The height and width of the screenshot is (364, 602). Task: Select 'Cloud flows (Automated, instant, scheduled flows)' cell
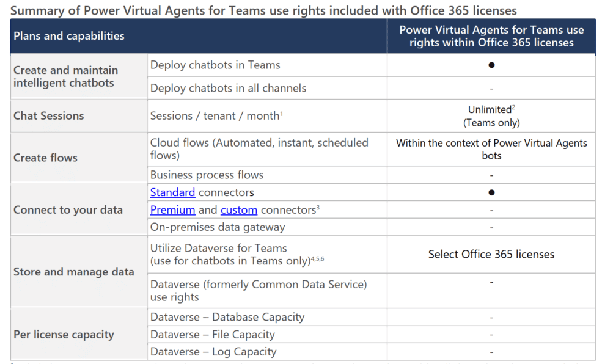click(267, 149)
